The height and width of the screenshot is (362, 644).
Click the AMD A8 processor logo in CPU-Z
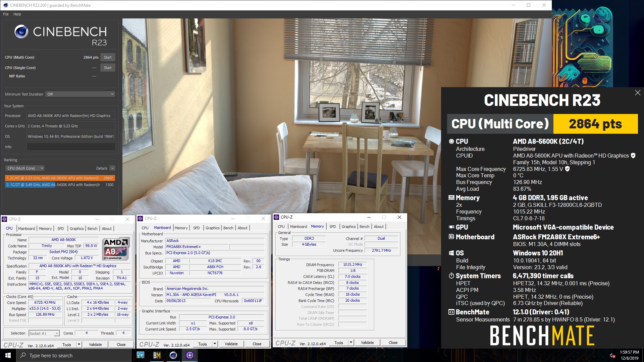click(116, 249)
